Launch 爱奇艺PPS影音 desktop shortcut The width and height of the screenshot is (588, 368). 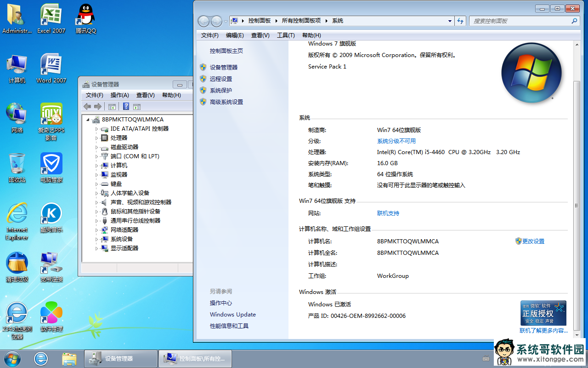51,122
